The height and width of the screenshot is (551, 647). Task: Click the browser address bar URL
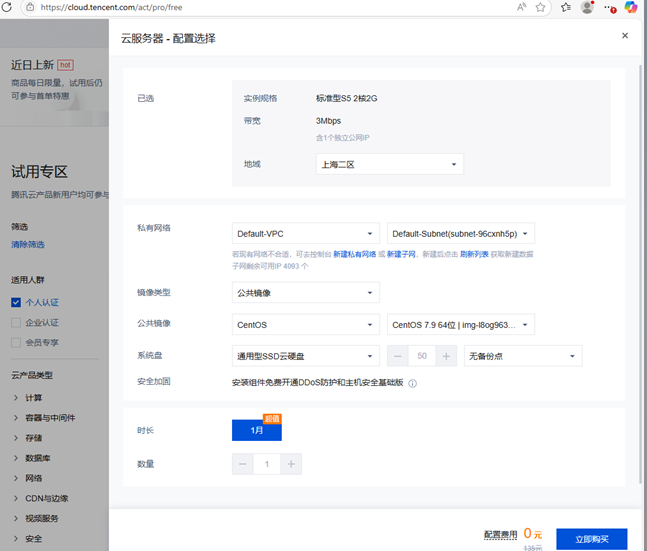[111, 7]
